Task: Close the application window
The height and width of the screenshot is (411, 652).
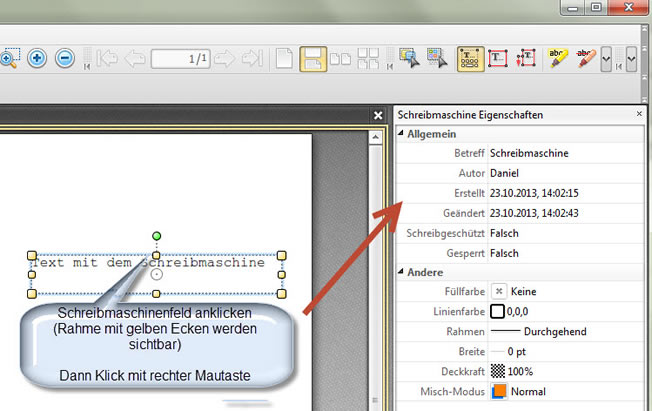Action: pos(628,7)
